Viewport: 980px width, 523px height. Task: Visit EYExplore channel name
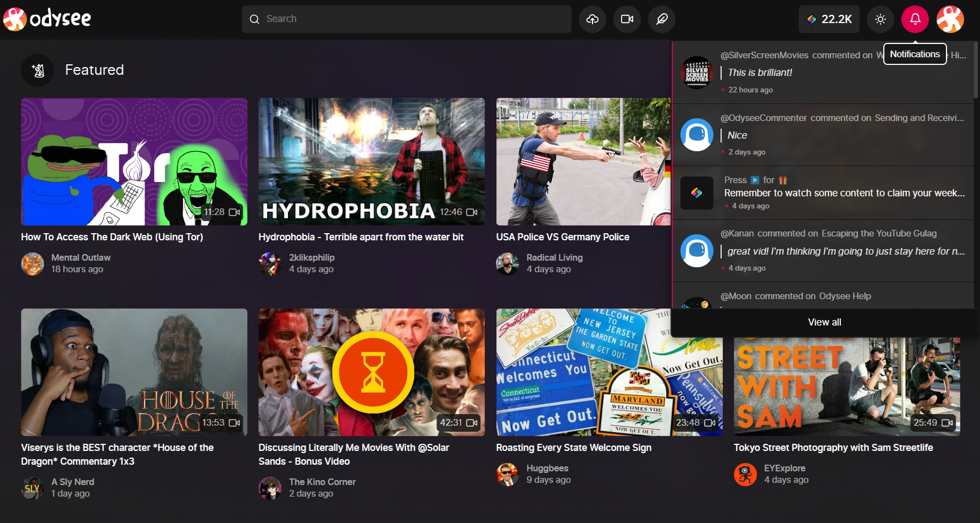pos(784,468)
